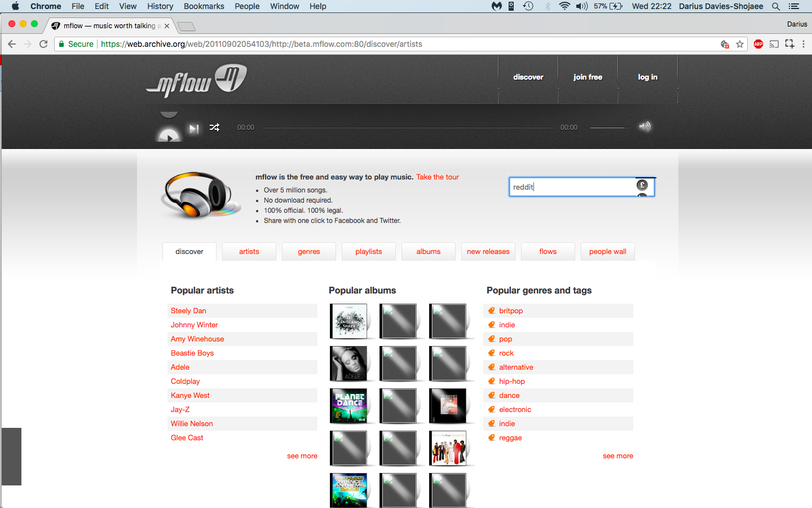Screen dimensions: 812x508
Task: Open the join free link
Action: pyautogui.click(x=588, y=77)
